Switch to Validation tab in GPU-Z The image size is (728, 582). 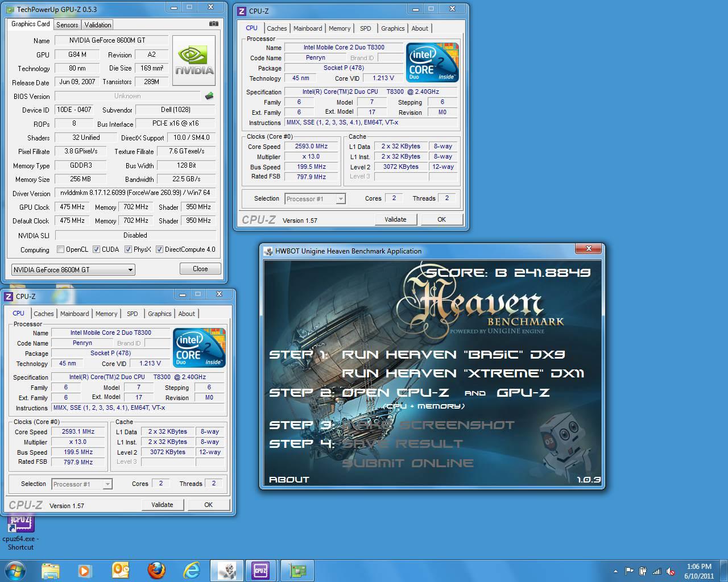(x=98, y=25)
